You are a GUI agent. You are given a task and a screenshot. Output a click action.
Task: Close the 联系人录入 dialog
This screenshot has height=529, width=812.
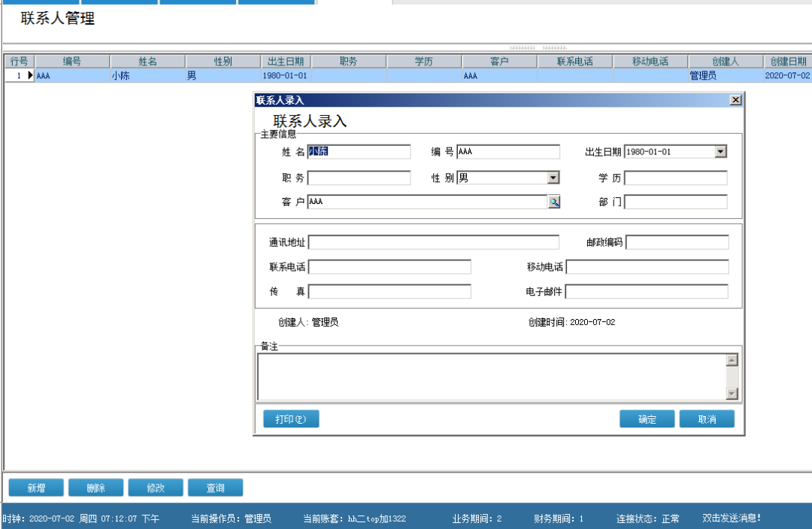pos(735,100)
